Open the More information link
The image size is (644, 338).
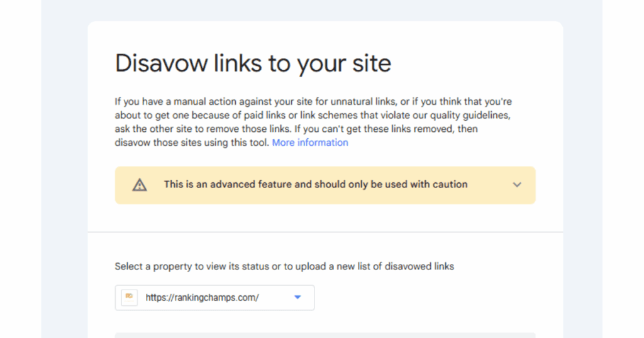[x=310, y=143]
